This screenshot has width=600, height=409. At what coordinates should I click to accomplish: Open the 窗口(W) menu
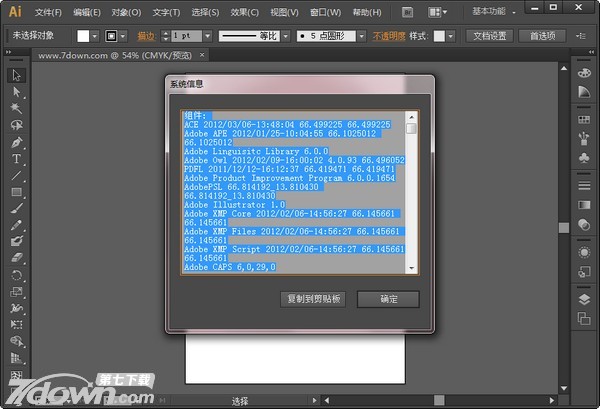click(325, 13)
